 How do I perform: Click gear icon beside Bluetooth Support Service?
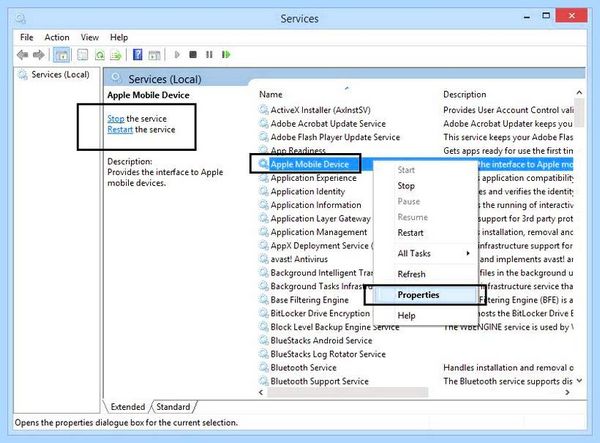coord(264,381)
